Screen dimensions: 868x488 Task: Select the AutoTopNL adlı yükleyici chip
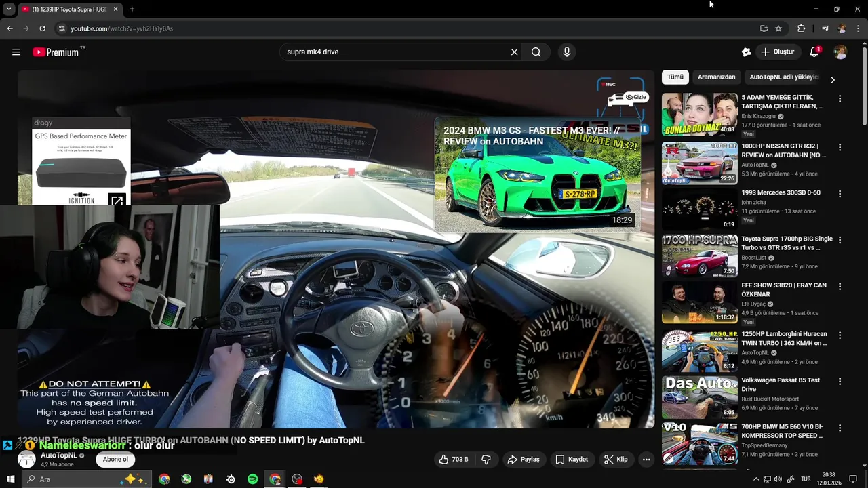point(784,77)
